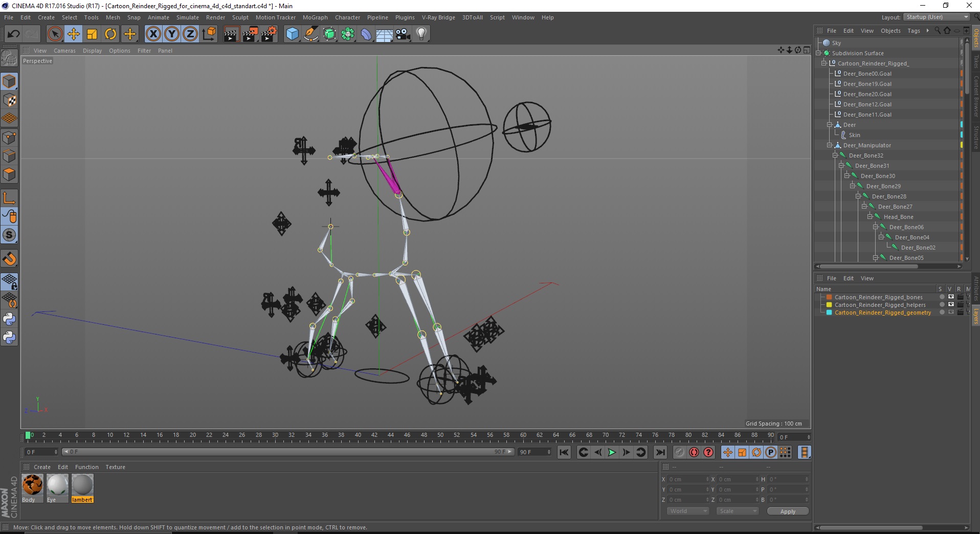Click the Undo arrow icon
This screenshot has width=980, height=534.
(x=13, y=34)
